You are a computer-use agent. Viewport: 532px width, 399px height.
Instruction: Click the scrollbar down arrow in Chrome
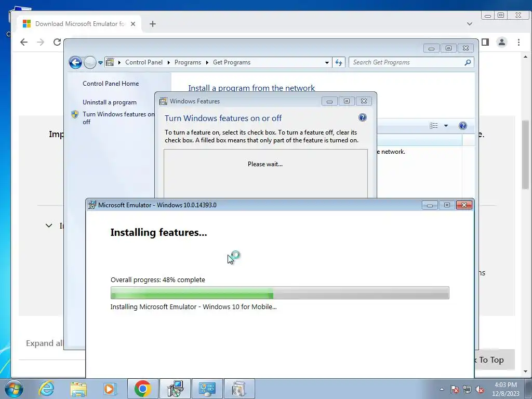pyautogui.click(x=526, y=371)
